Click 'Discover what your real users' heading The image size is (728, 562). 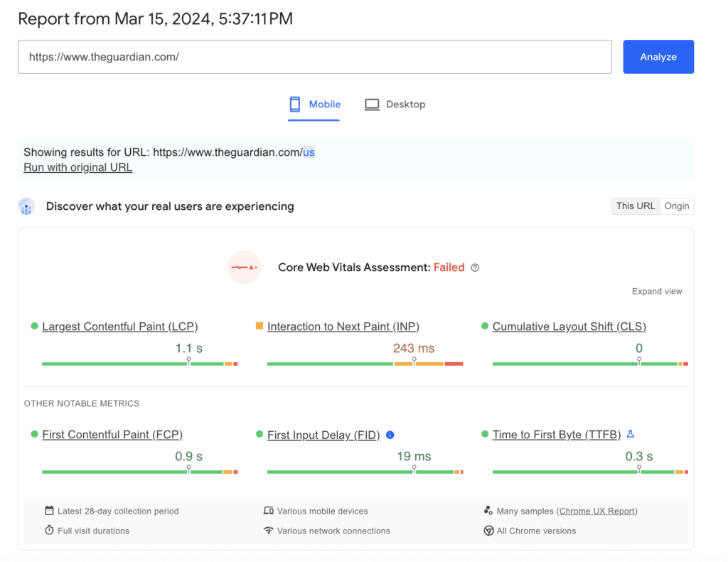170,206
